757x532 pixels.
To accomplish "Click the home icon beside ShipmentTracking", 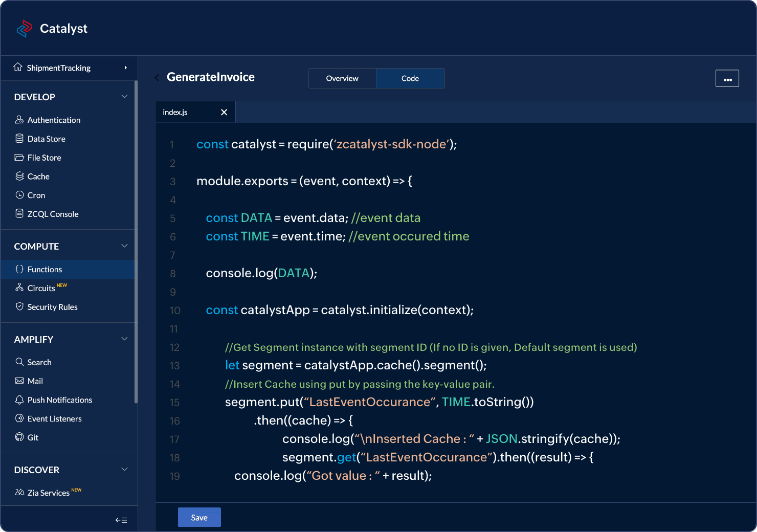I will click(x=18, y=68).
